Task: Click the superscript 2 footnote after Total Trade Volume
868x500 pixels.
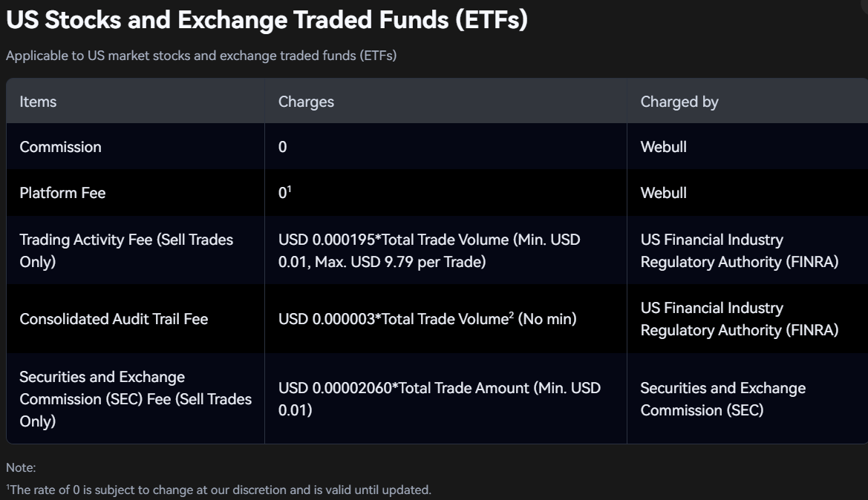Action: tap(512, 315)
